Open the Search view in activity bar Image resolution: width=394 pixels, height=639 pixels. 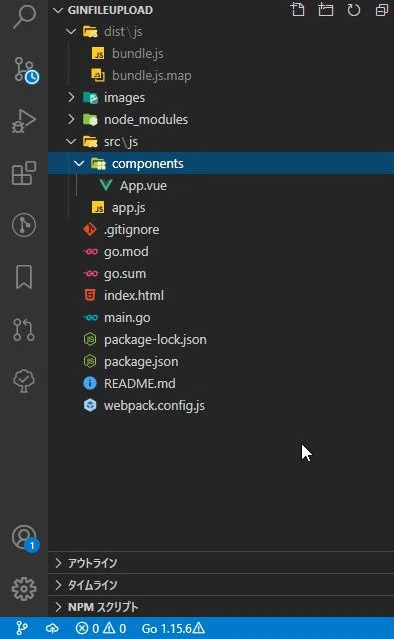24,16
